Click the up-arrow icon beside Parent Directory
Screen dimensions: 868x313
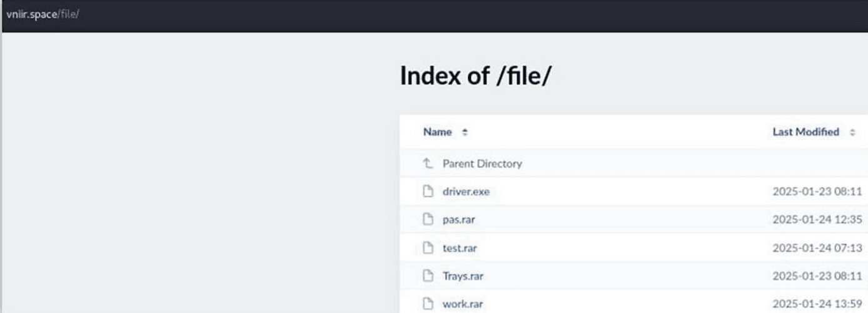pyautogui.click(x=428, y=163)
